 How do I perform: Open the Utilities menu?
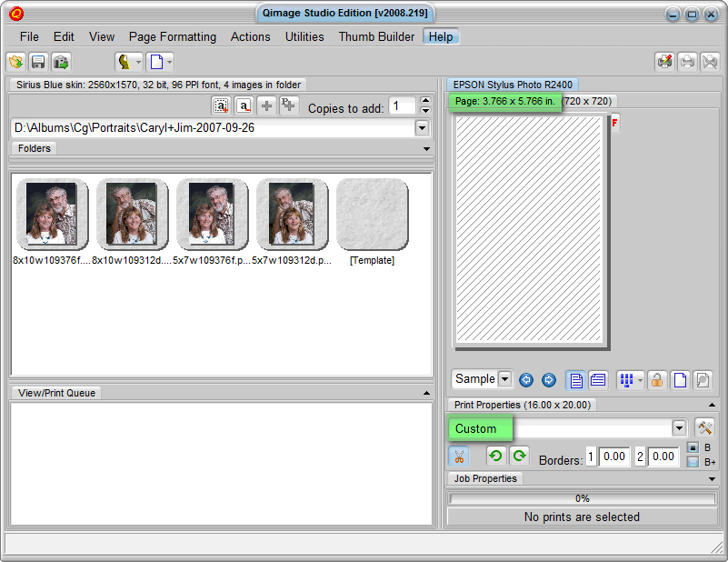(x=304, y=36)
